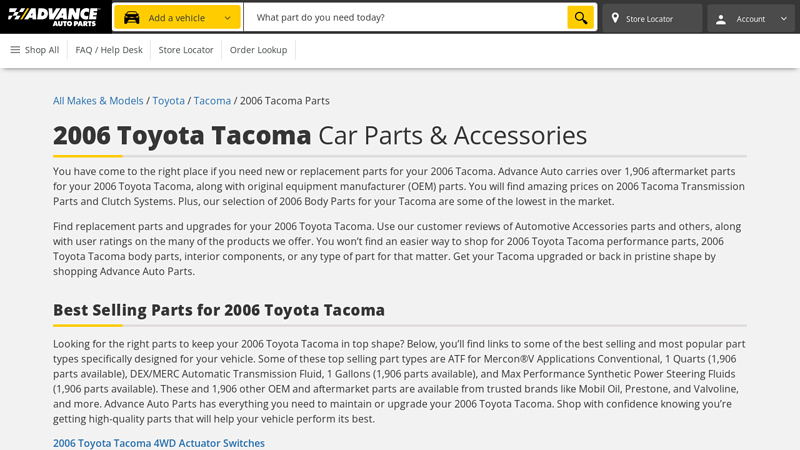Image resolution: width=800 pixels, height=450 pixels.
Task: Click the Store Locator pin icon in header
Action: point(615,18)
